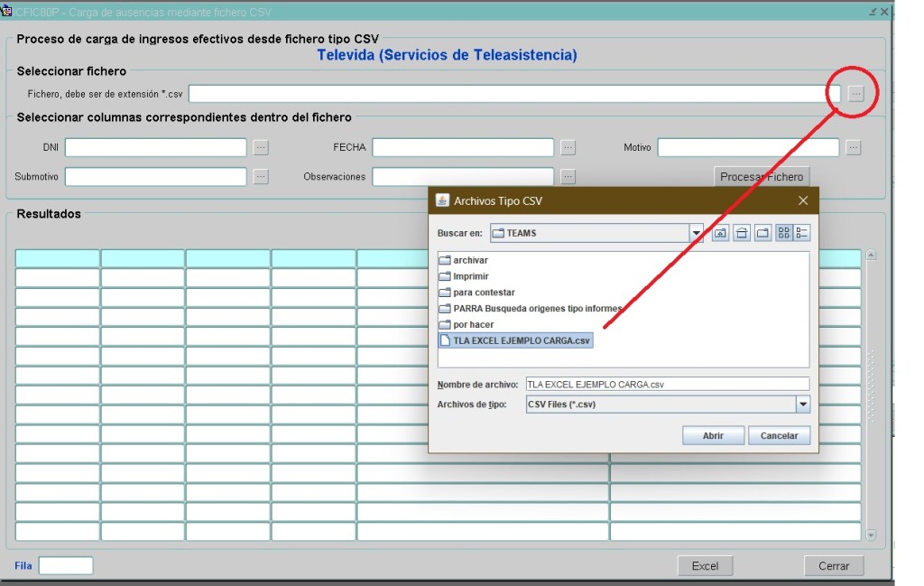Open the Archivos de tipo dropdown
This screenshot has width=924, height=586.
pyautogui.click(x=802, y=405)
